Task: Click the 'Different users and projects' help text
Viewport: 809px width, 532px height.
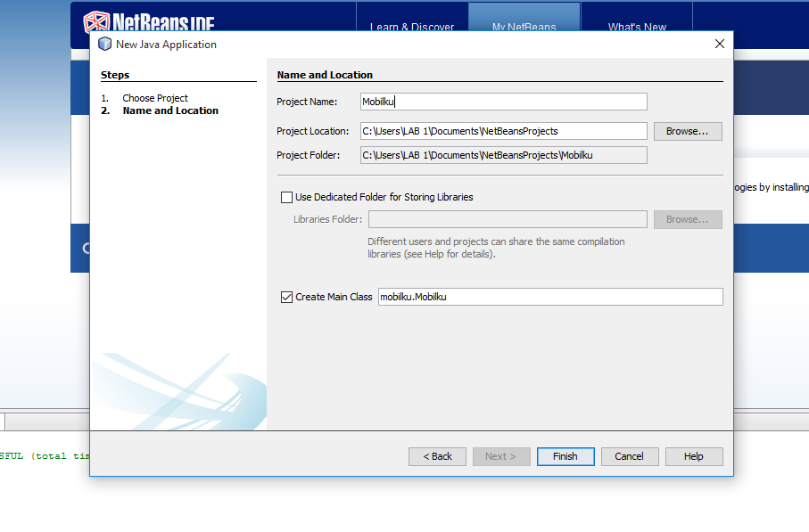Action: [x=496, y=248]
